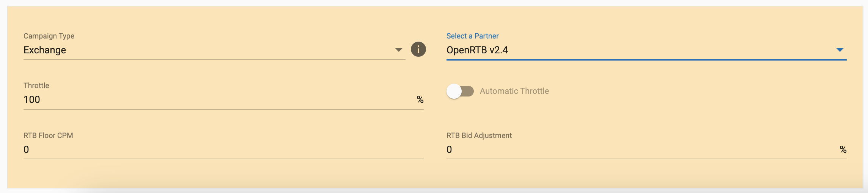
Task: Click the RTB Floor CPM label
Action: 48,135
